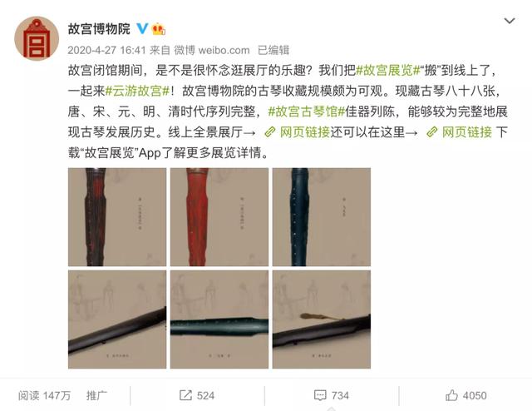Image resolution: width=532 pixels, height=411 pixels.
Task: Open the #云游故宫# hashtag
Action: (x=137, y=91)
